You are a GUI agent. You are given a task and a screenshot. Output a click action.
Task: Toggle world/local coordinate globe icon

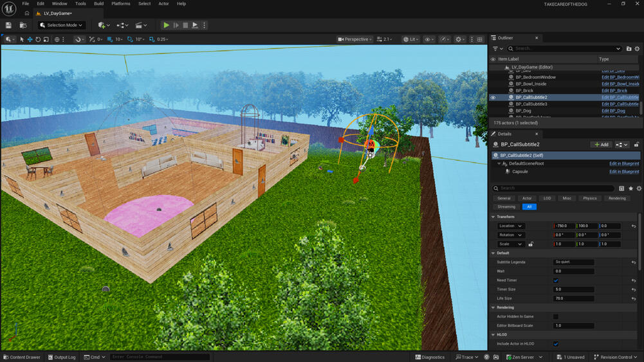(x=57, y=39)
